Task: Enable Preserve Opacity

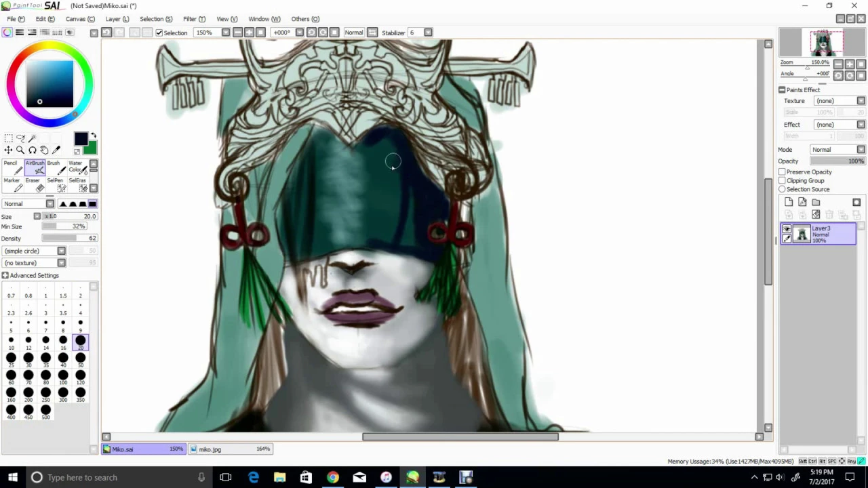Action: pyautogui.click(x=782, y=172)
